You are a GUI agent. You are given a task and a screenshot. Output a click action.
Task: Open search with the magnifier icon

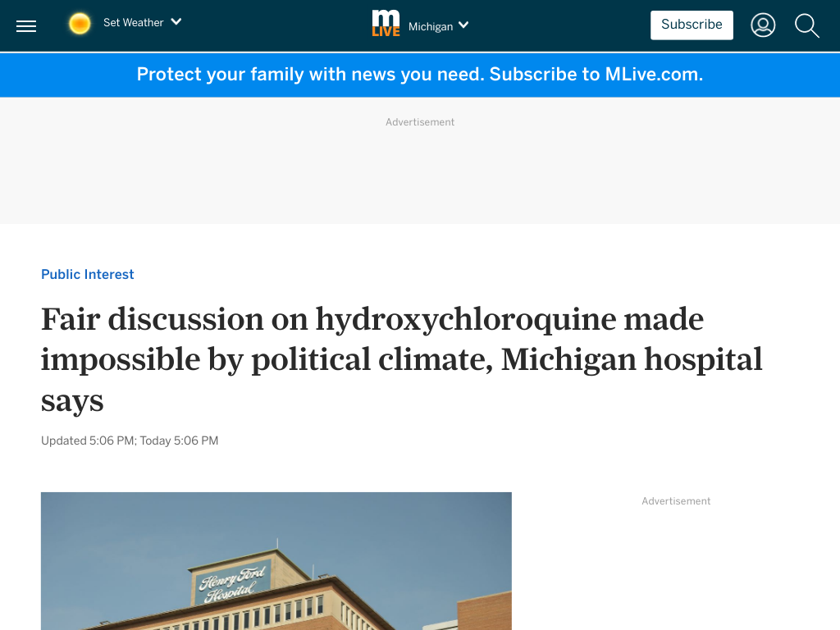click(x=807, y=25)
